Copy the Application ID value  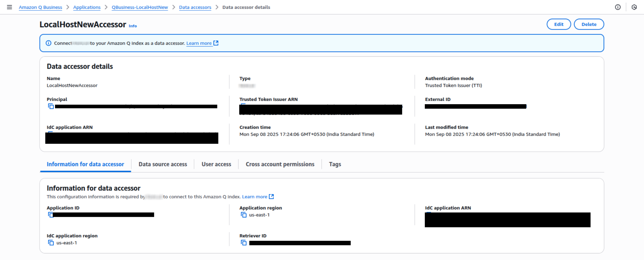click(50, 215)
